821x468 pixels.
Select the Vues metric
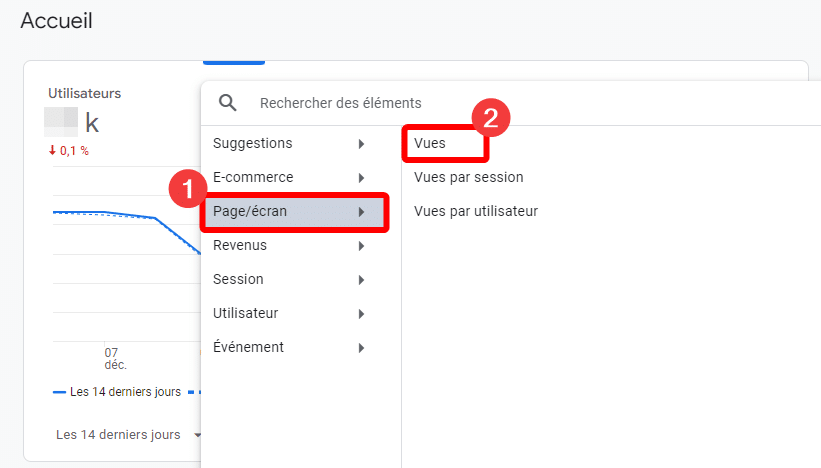(430, 144)
